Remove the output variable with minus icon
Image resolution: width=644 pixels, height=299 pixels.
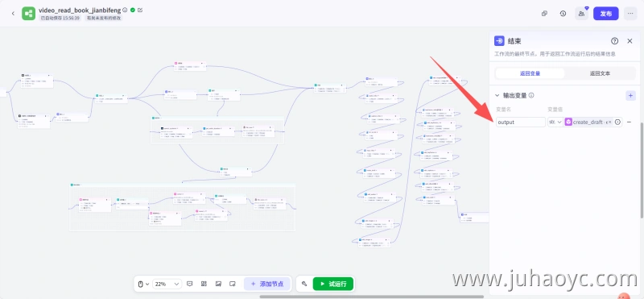click(629, 123)
